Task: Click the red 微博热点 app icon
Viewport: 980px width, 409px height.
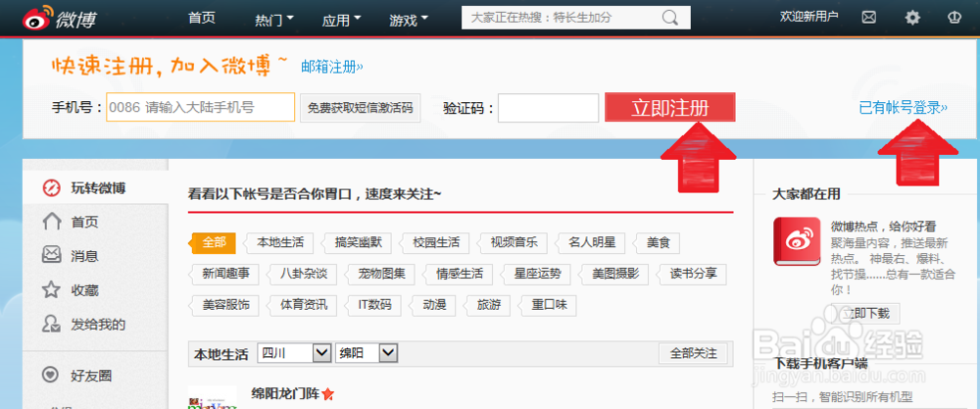Action: [x=797, y=242]
